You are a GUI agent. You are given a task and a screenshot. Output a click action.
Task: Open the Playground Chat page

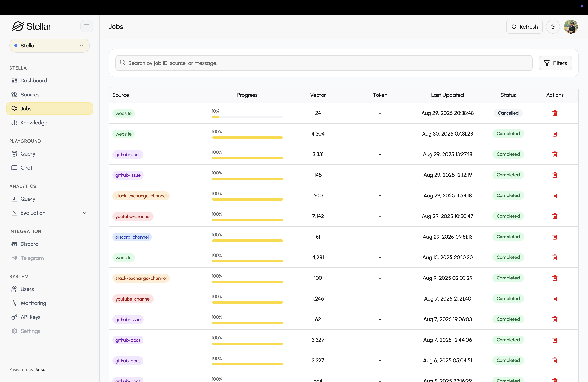point(26,168)
